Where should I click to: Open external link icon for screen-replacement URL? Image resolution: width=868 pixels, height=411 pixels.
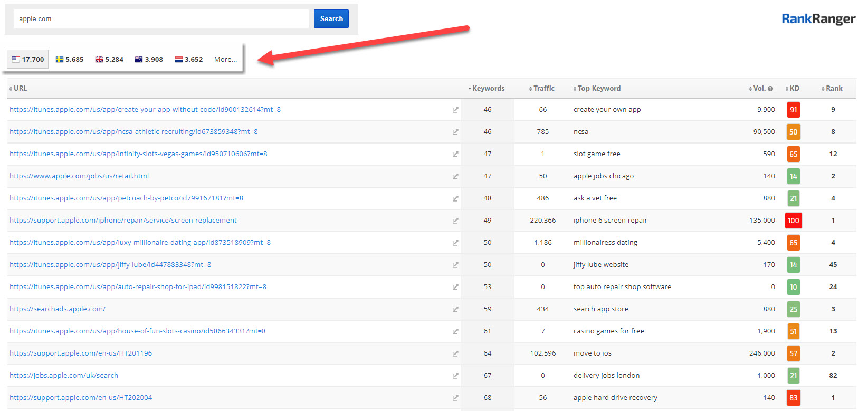[455, 221]
